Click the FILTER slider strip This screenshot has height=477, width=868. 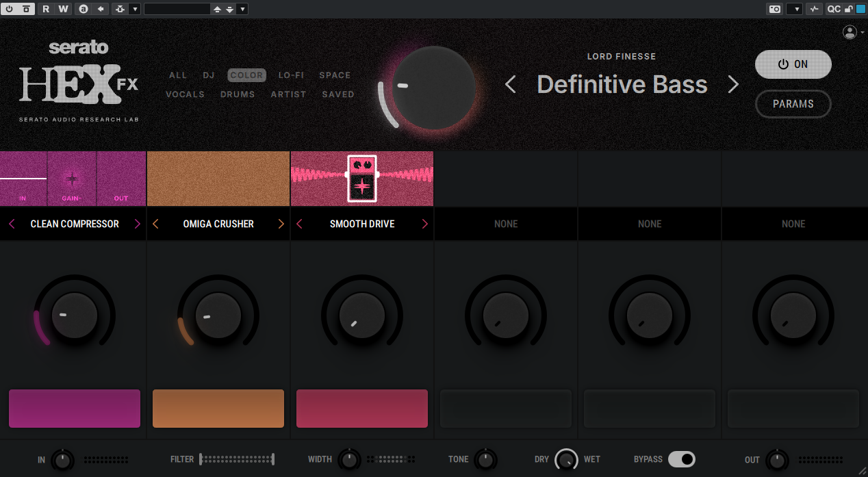[237, 459]
